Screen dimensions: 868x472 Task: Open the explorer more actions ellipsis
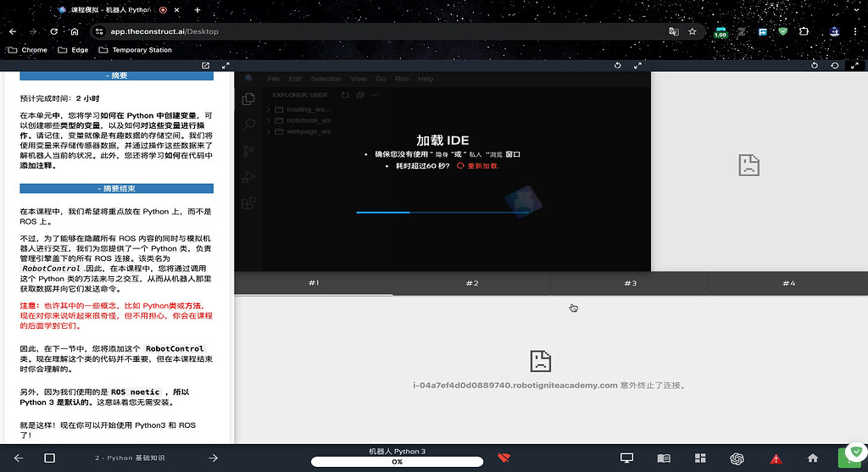click(376, 95)
